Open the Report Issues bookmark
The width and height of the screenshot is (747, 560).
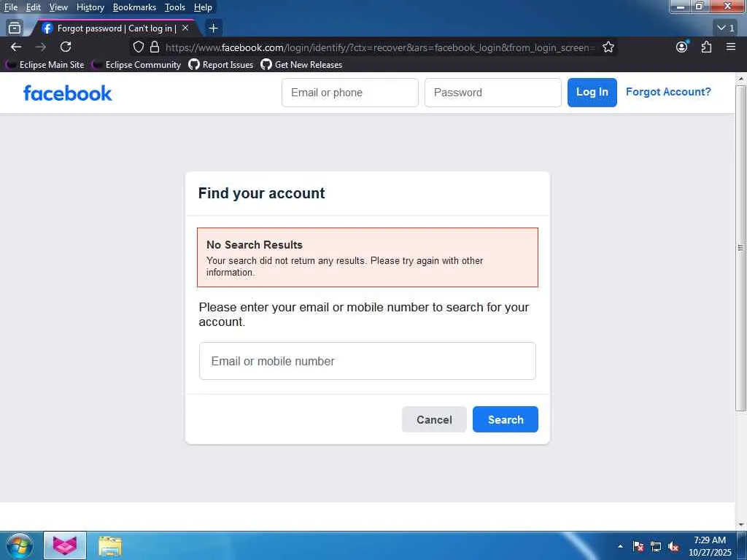(220, 65)
